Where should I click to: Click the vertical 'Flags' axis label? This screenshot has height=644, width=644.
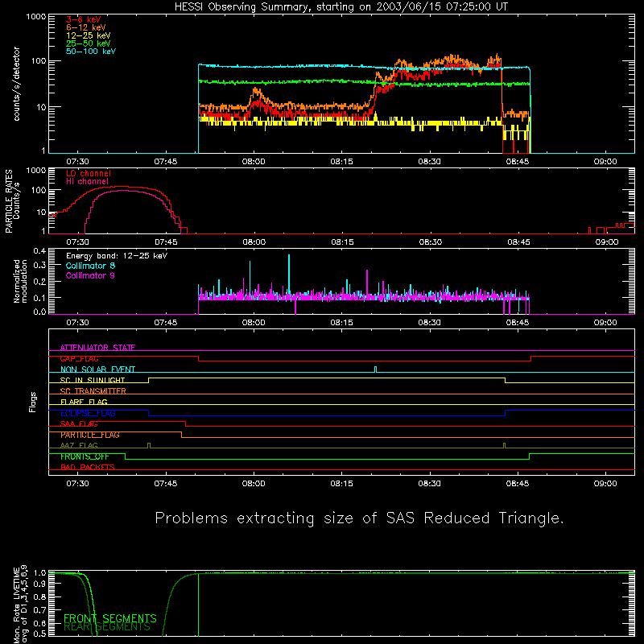(x=32, y=402)
